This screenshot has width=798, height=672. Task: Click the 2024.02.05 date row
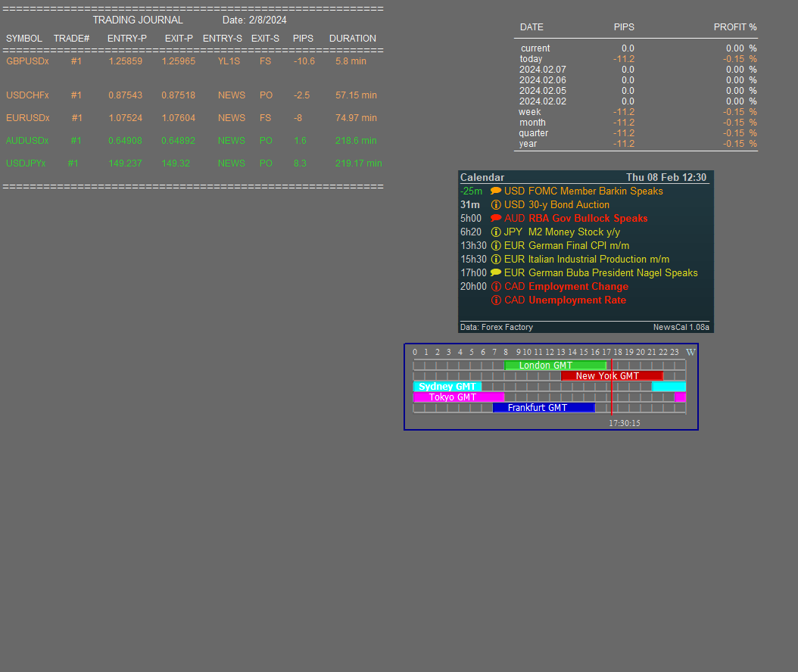543,91
